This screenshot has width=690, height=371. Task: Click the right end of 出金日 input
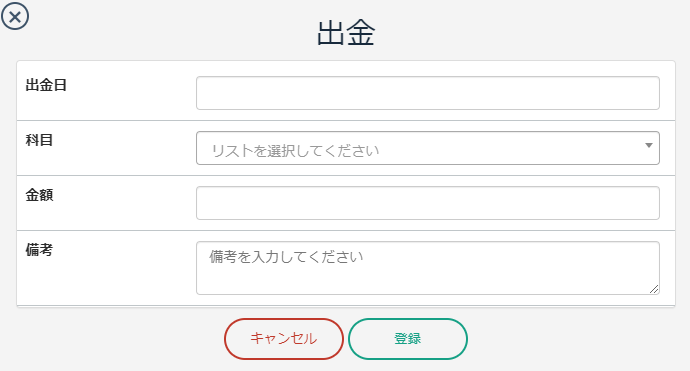(x=647, y=93)
